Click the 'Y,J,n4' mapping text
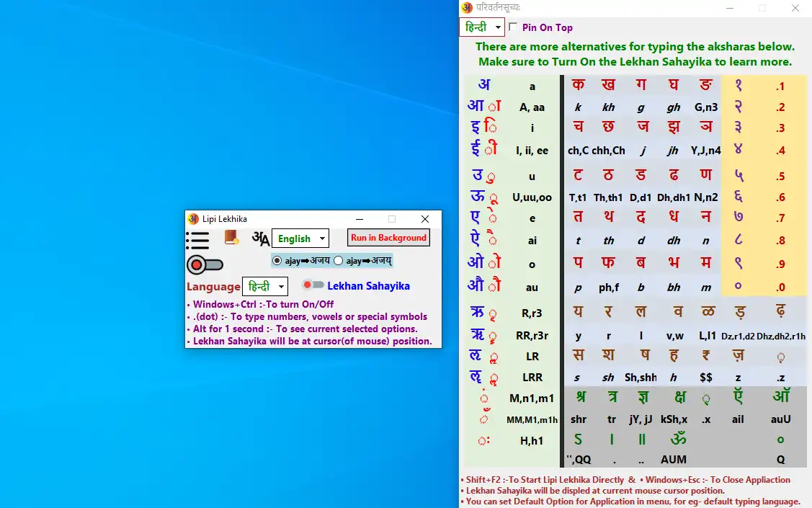Viewport: 812px width, 508px height. point(706,151)
